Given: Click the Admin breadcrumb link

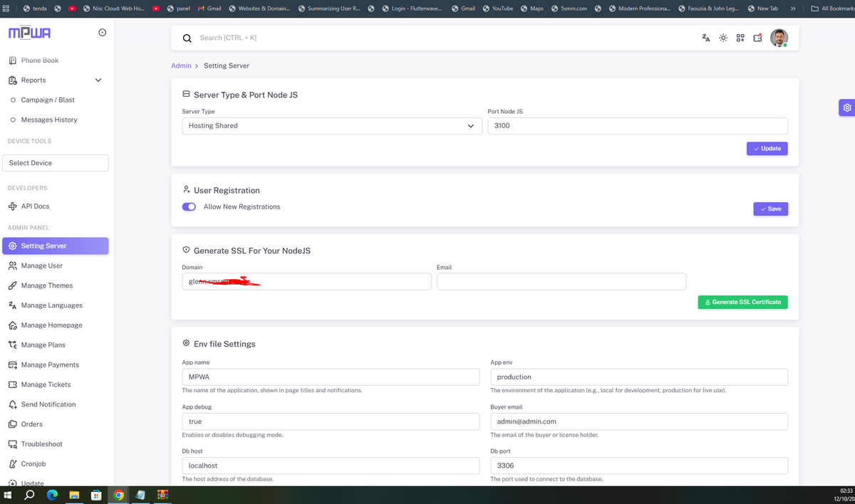Looking at the screenshot, I should click(x=181, y=65).
